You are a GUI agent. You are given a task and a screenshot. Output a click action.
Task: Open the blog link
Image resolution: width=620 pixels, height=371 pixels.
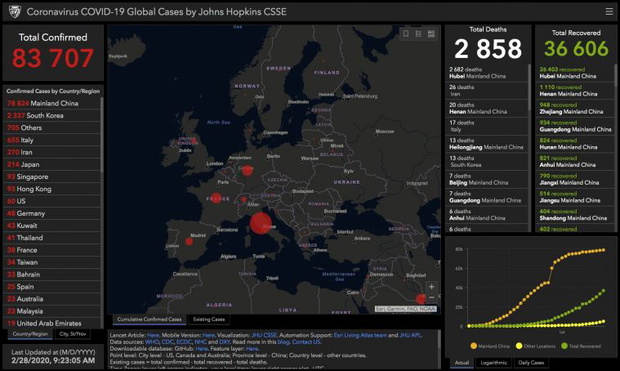[x=284, y=342]
